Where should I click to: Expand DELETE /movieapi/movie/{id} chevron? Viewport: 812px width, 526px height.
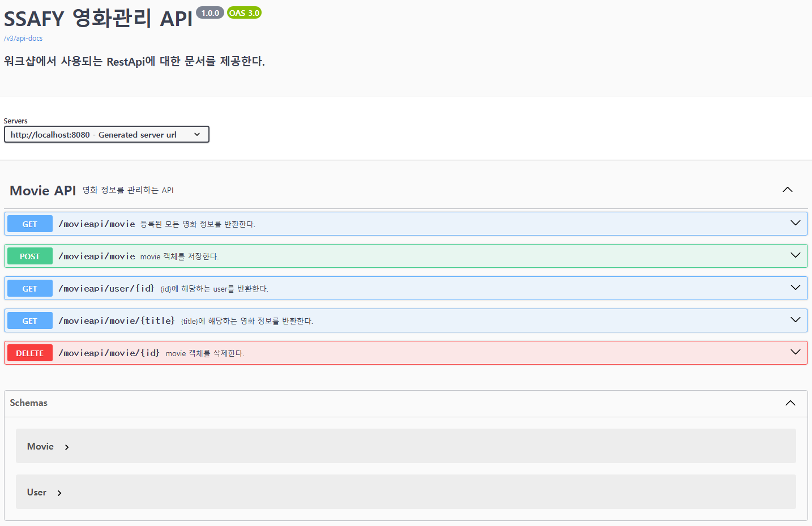click(x=796, y=352)
